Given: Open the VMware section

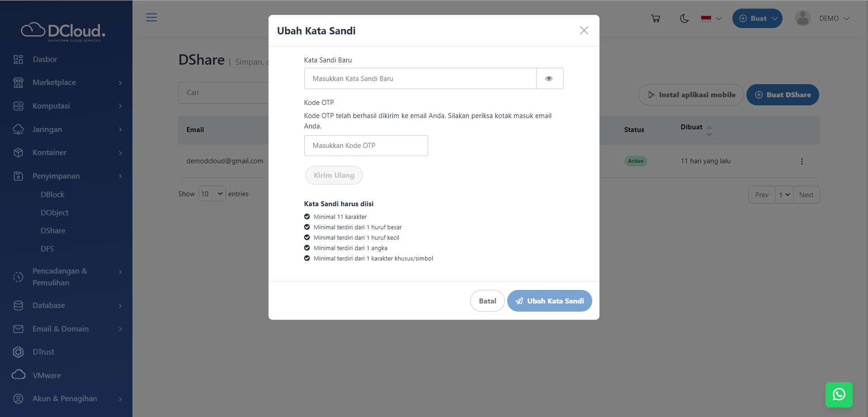Looking at the screenshot, I should point(47,375).
